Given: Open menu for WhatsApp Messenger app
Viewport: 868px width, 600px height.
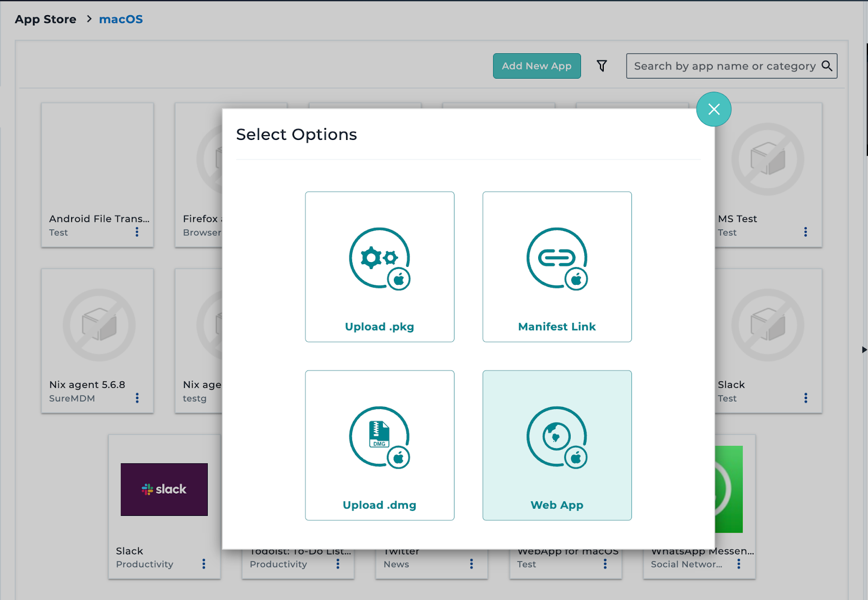Looking at the screenshot, I should 739,564.
